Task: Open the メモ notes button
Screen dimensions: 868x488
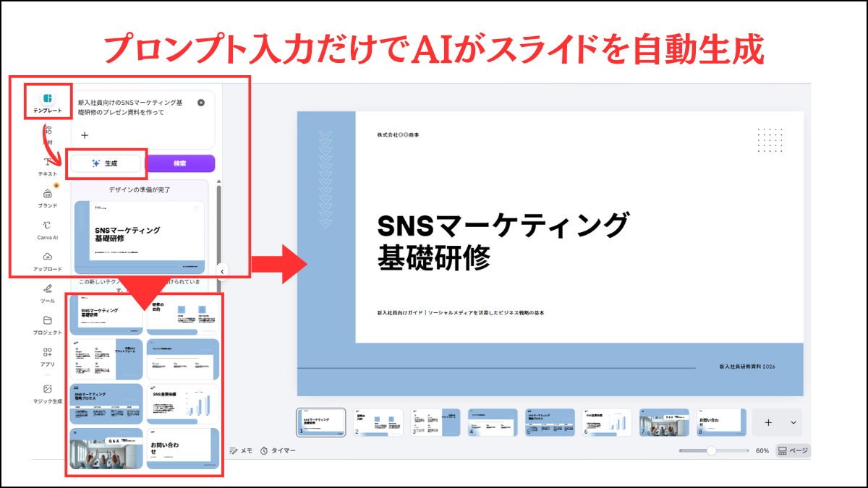Action: (x=241, y=450)
